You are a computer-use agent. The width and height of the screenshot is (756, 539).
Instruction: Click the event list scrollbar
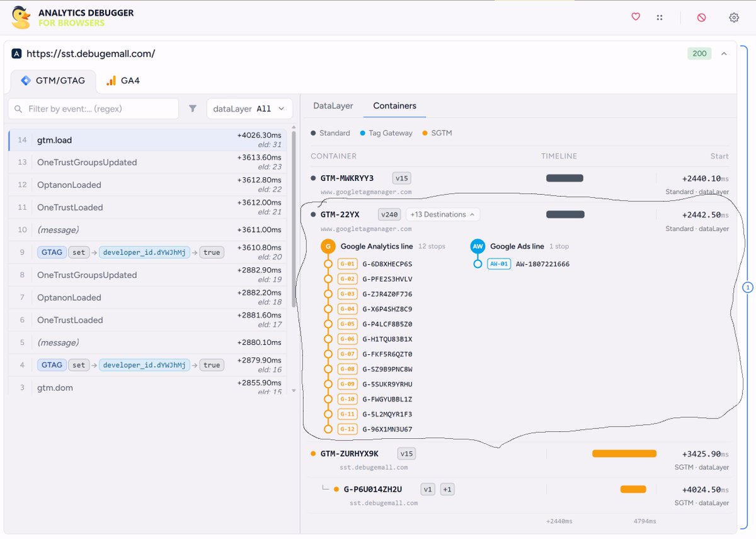292,219
